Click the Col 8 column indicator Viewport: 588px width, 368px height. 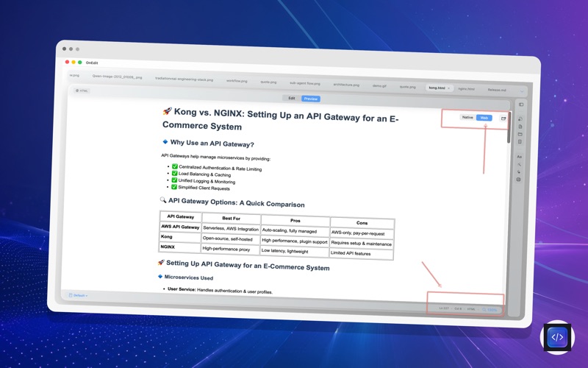click(458, 308)
